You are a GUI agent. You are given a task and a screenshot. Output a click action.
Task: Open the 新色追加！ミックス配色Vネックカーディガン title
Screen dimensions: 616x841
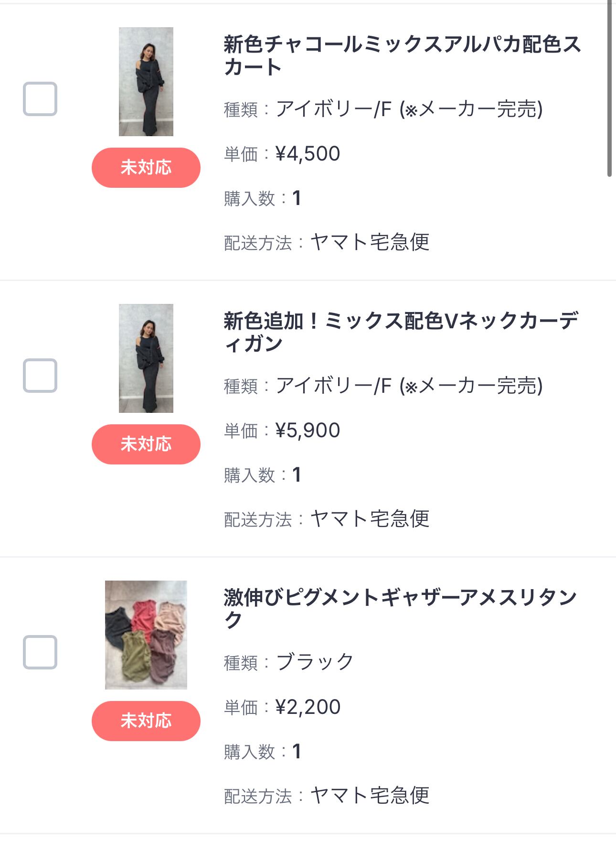click(x=401, y=332)
